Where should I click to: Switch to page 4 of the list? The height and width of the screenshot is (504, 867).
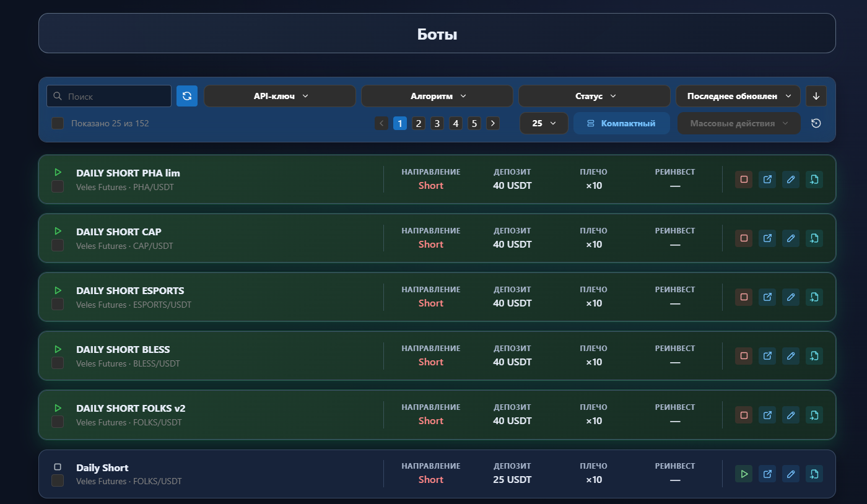coord(456,123)
